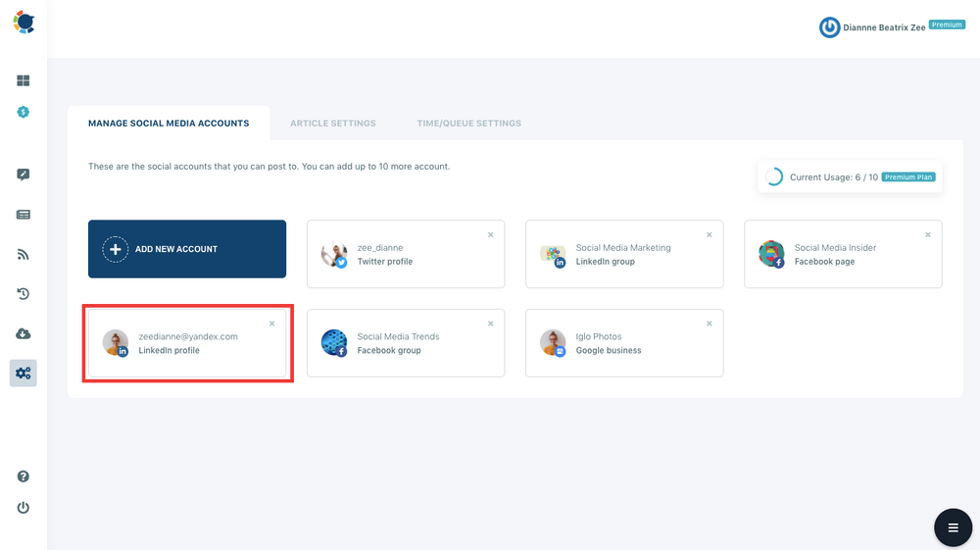Click the "Twitter profile" label
Screen dimensions: 980x550
point(385,262)
